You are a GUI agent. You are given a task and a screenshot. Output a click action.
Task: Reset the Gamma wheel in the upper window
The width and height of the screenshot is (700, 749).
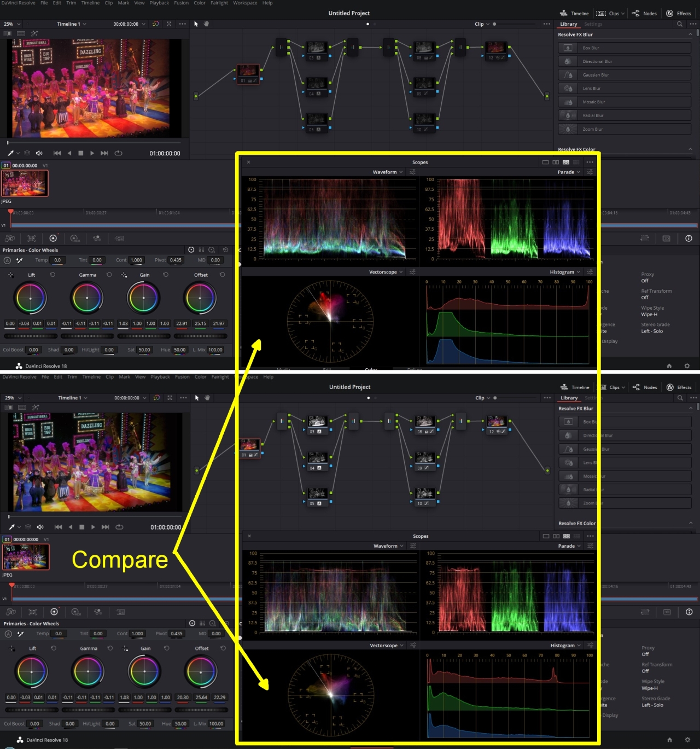pos(109,275)
